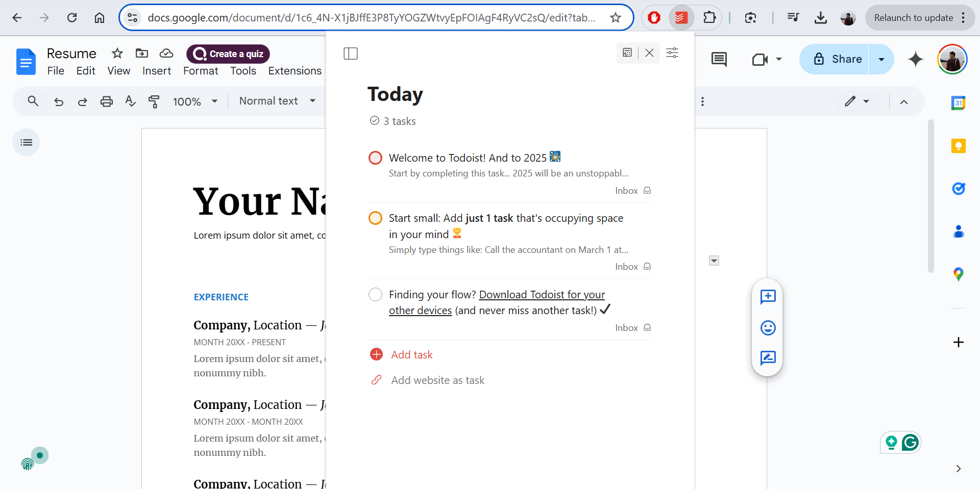Open Download Todoist for your other devices link
This screenshot has width=980, height=489.
[542, 295]
